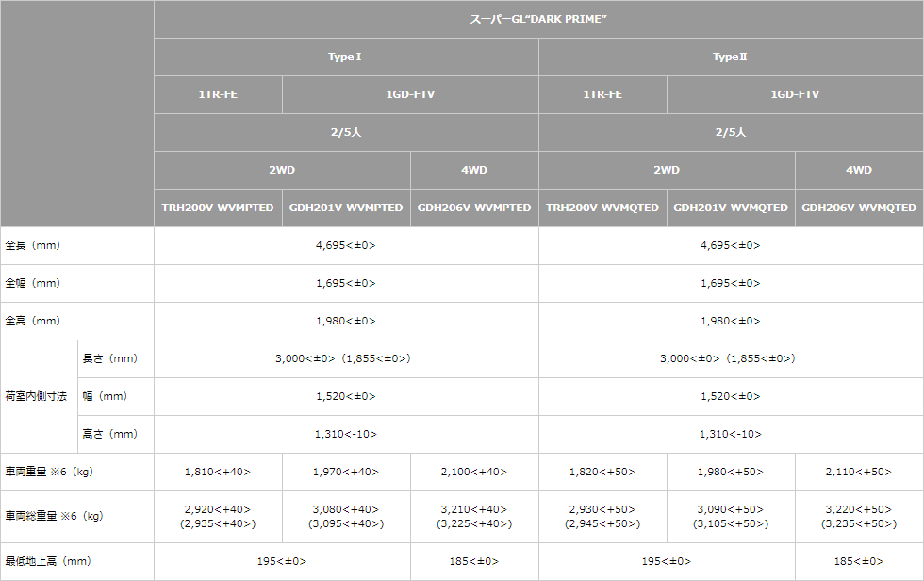The image size is (924, 581).
Task: Click the スーパーGL"DARK PRIME" header cell
Action: click(538, 20)
